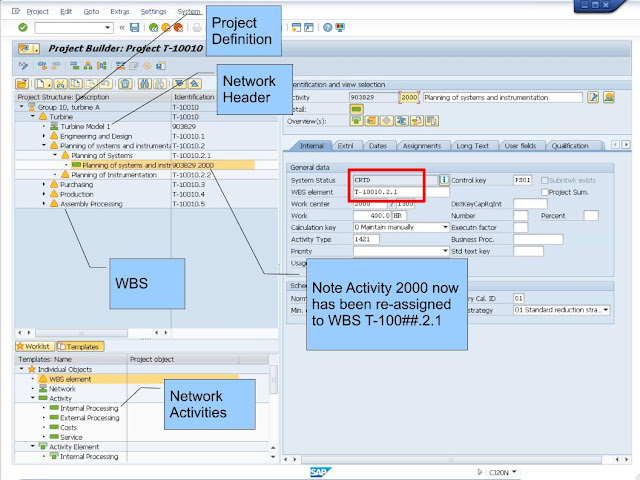Switch to the Qualification tab

570,146
